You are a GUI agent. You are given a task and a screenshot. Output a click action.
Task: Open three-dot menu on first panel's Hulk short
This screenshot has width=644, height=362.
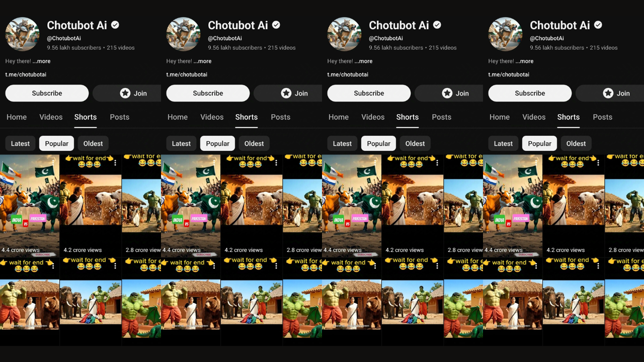point(115,163)
